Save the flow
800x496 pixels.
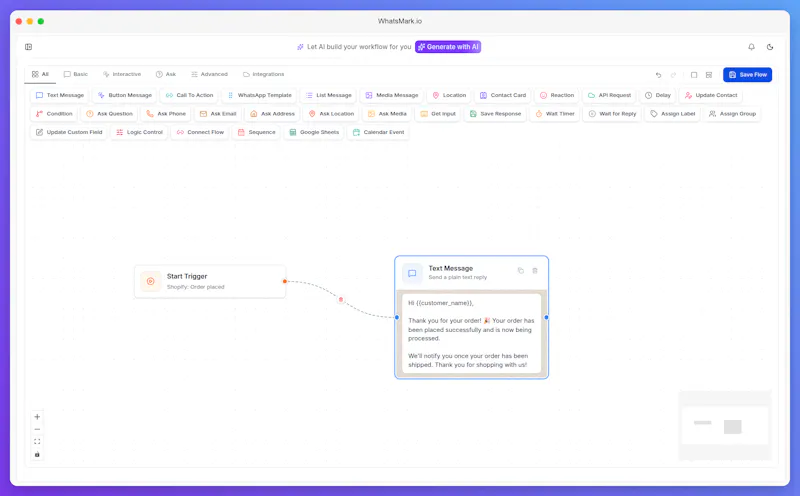(x=747, y=75)
